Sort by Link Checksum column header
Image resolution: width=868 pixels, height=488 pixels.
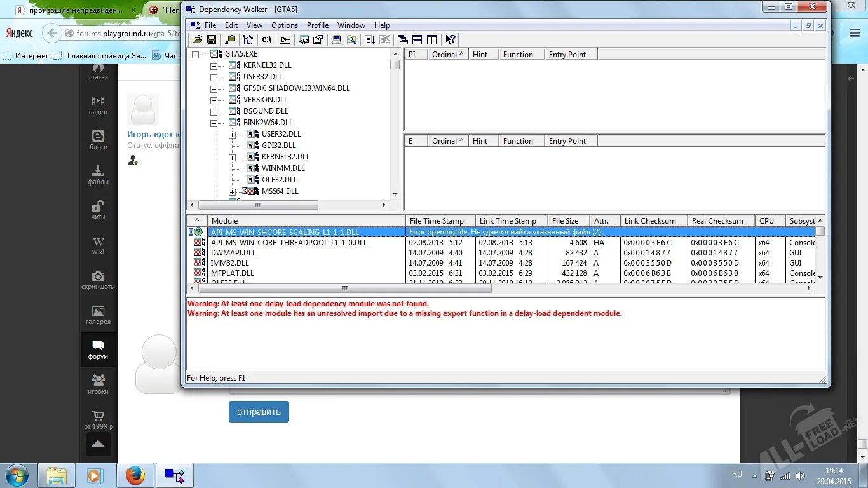pos(654,221)
